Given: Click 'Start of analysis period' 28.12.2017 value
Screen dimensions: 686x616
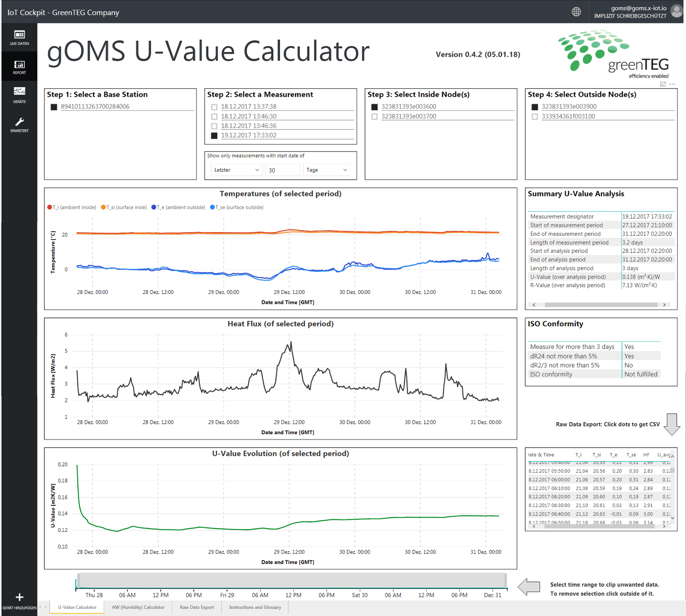Looking at the screenshot, I should click(647, 251).
